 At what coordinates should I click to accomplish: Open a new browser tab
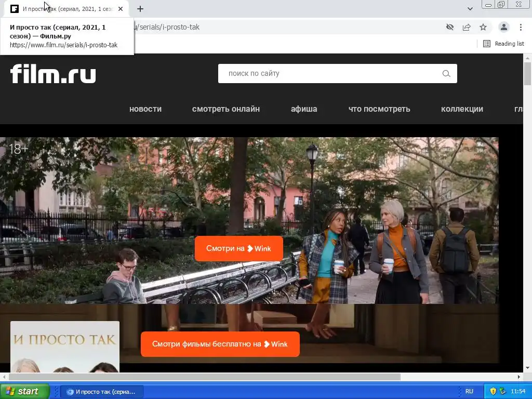pos(140,9)
